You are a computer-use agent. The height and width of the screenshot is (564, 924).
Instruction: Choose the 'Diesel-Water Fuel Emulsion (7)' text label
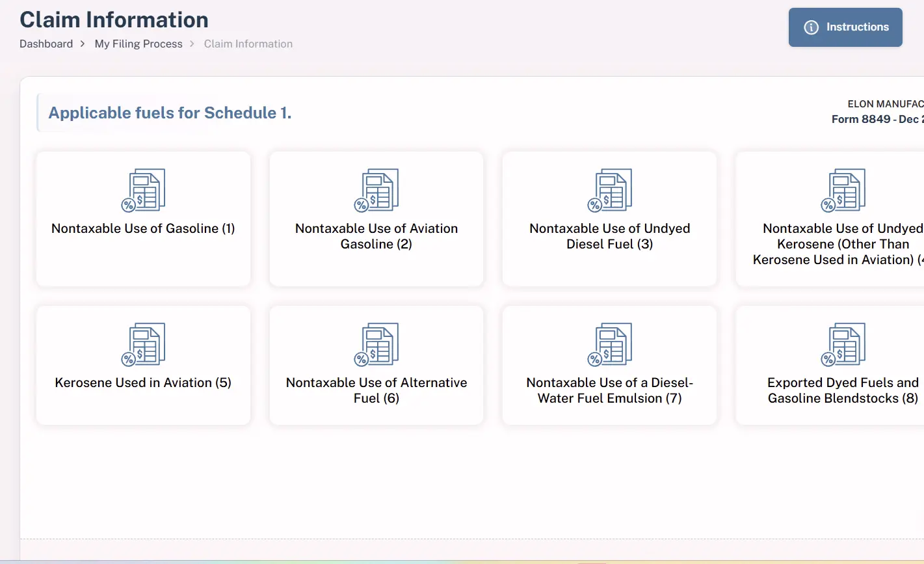point(609,390)
